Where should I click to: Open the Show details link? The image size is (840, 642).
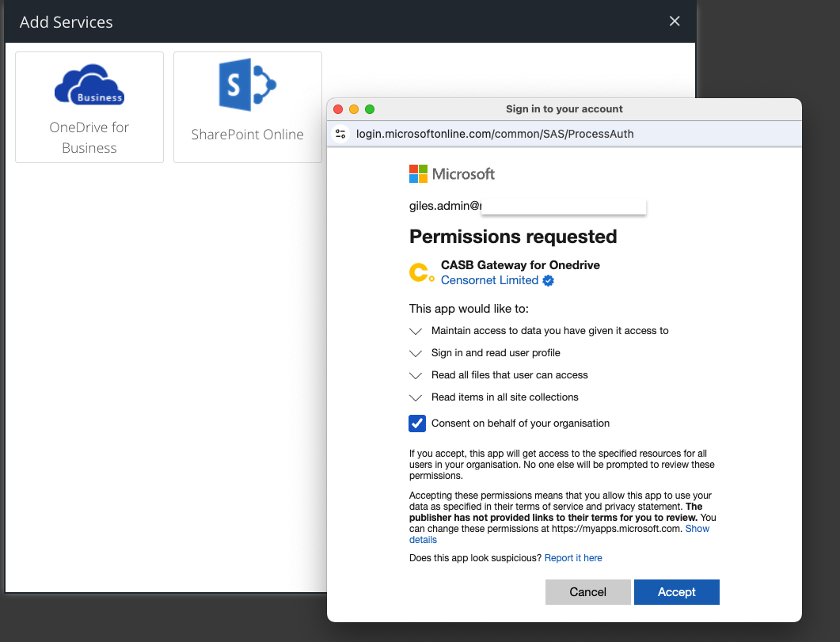(x=697, y=529)
